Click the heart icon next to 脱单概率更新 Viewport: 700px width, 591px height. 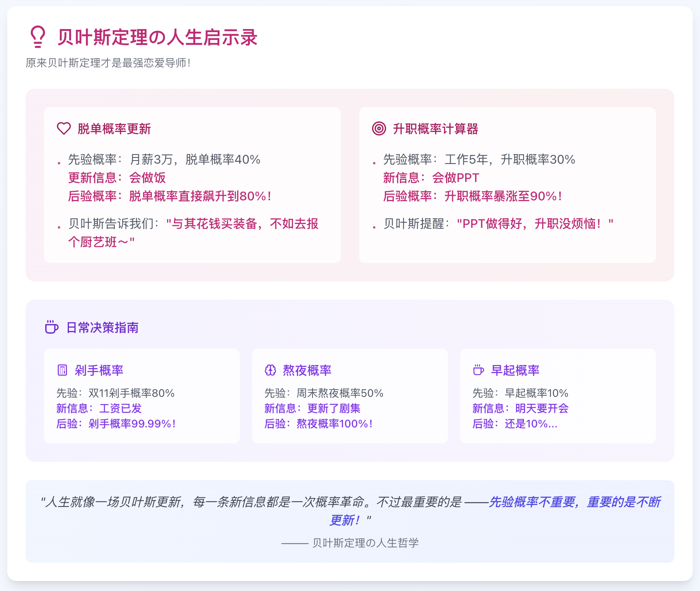tap(63, 128)
